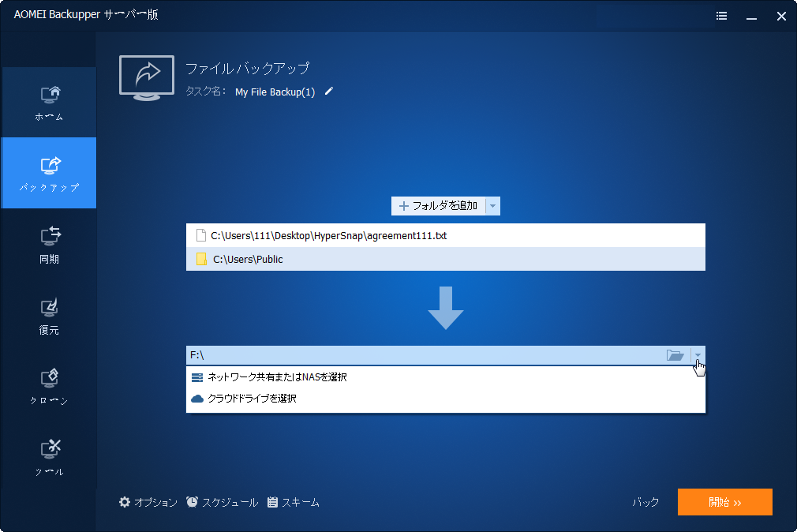797x532 pixels.
Task: Open the title bar menu list icon
Action: point(721,16)
